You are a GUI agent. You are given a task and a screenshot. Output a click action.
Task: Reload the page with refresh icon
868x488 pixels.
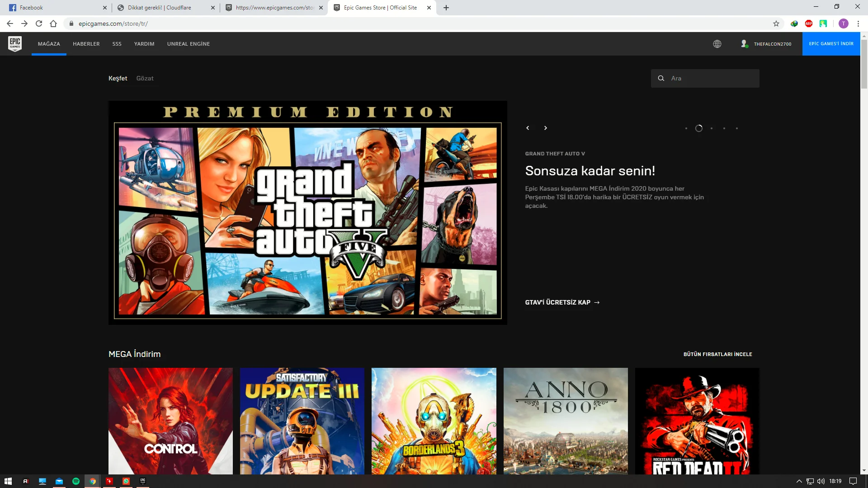[39, 23]
